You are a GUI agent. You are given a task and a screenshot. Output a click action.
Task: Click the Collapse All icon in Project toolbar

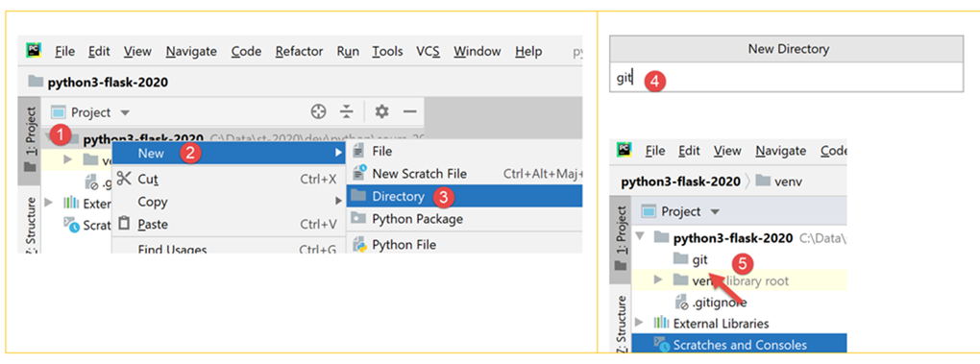(347, 111)
